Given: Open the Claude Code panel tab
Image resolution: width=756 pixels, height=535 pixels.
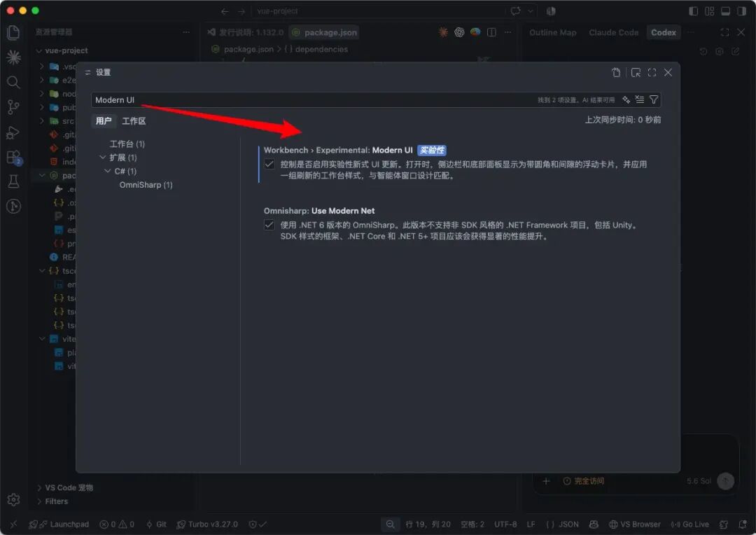Looking at the screenshot, I should coord(613,32).
